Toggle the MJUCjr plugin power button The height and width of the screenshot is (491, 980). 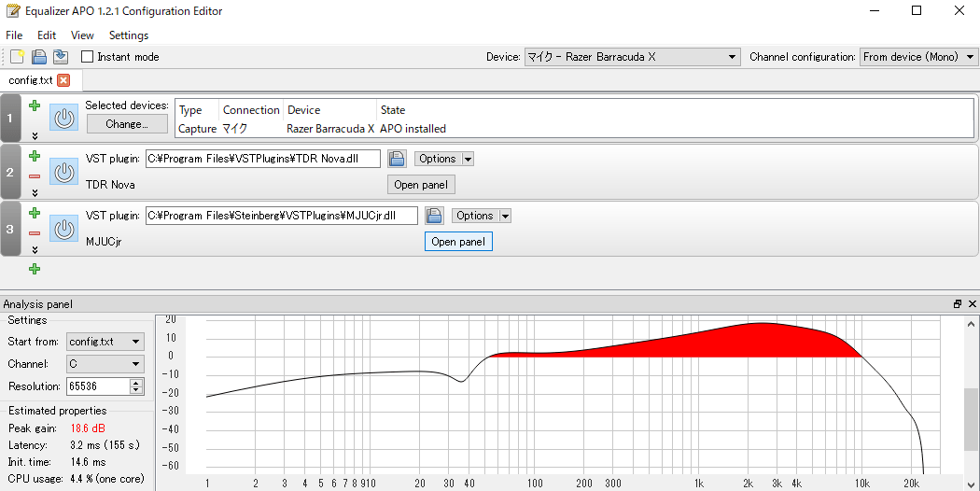(63, 229)
